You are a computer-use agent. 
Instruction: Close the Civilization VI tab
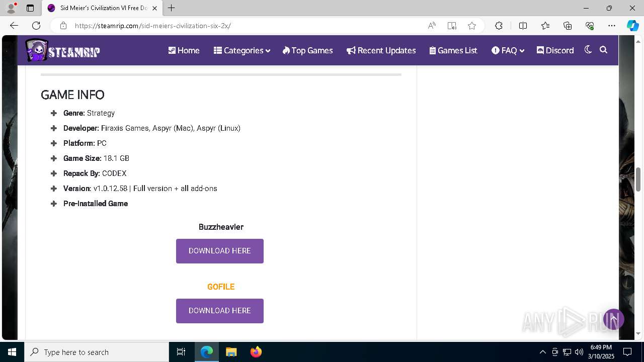pos(155,8)
